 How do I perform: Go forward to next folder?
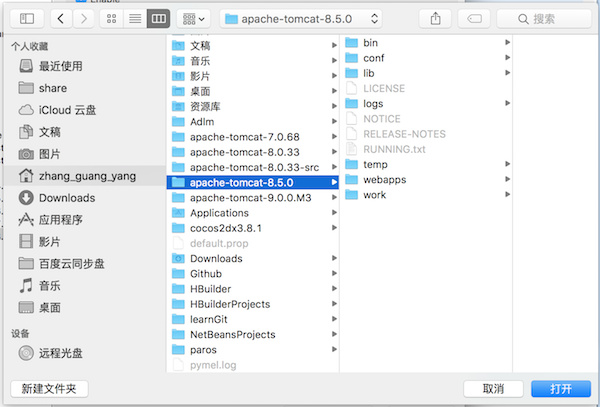pyautogui.click(x=84, y=19)
